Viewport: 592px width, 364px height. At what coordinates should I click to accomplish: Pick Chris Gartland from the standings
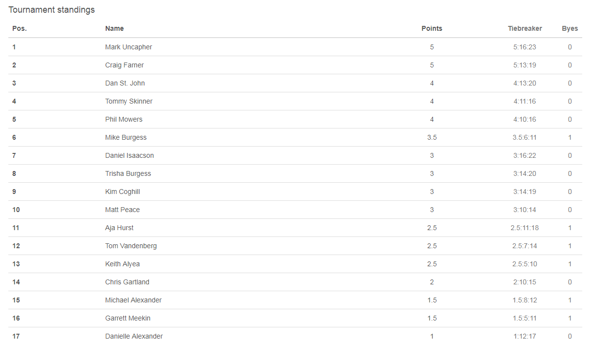pyautogui.click(x=127, y=282)
